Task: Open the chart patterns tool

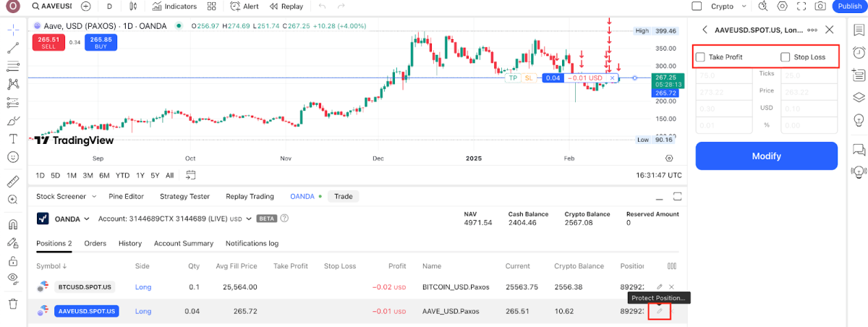Action: click(13, 84)
